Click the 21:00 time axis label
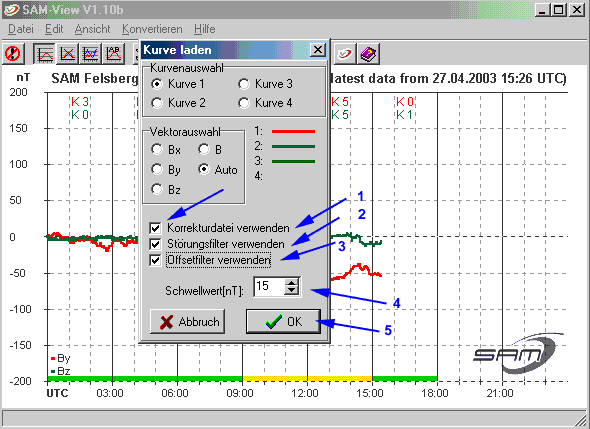The image size is (590, 429). (x=500, y=393)
